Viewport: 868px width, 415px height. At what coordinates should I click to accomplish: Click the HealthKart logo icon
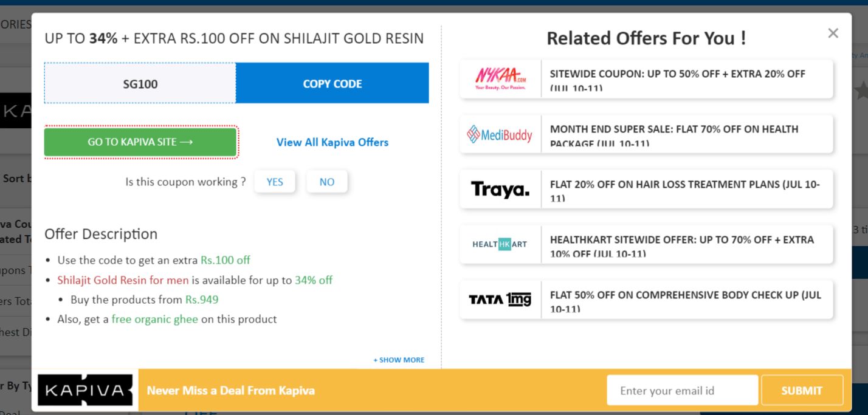pos(500,244)
